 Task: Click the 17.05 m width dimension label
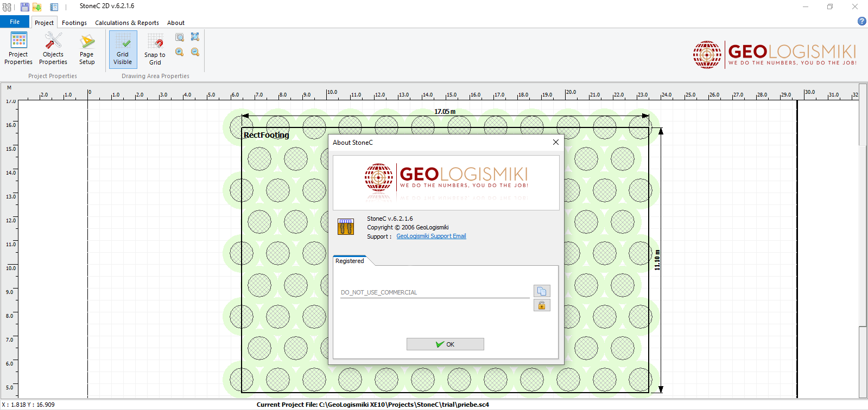pyautogui.click(x=445, y=112)
